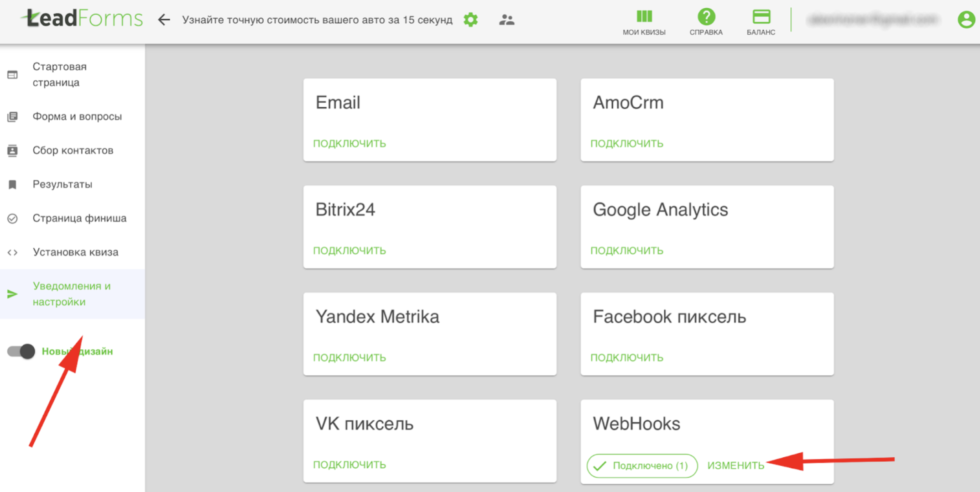The width and height of the screenshot is (980, 492).
Task: Go back using the left arrow
Action: 164,20
